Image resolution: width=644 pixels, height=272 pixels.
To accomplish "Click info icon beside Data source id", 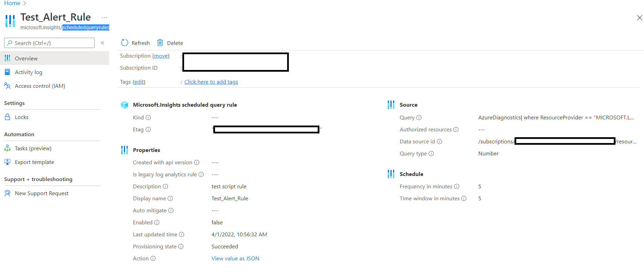I will (440, 141).
